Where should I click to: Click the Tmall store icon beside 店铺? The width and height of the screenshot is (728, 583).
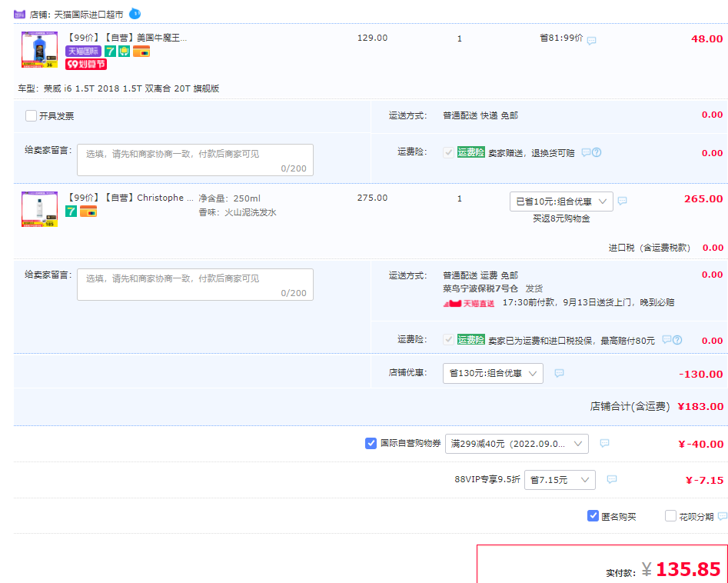pyautogui.click(x=19, y=15)
